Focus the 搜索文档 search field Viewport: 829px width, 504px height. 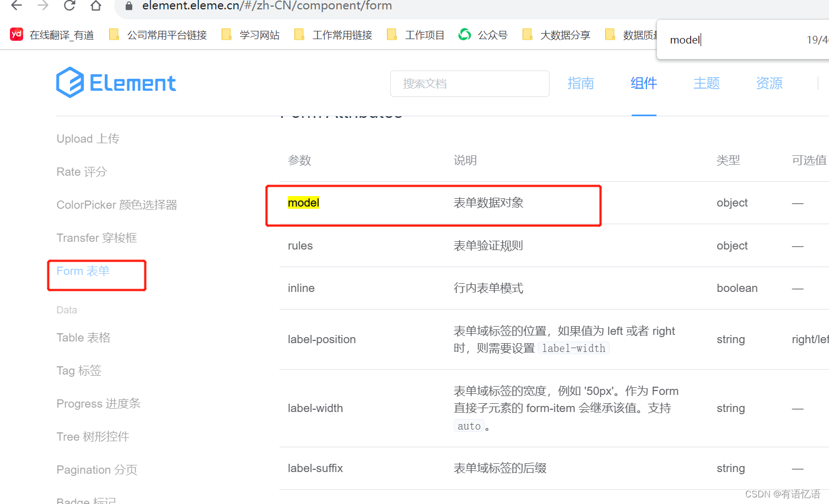pos(470,84)
